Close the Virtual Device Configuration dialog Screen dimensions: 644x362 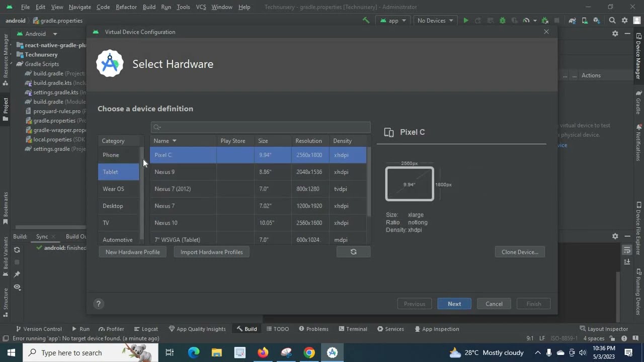click(x=546, y=32)
